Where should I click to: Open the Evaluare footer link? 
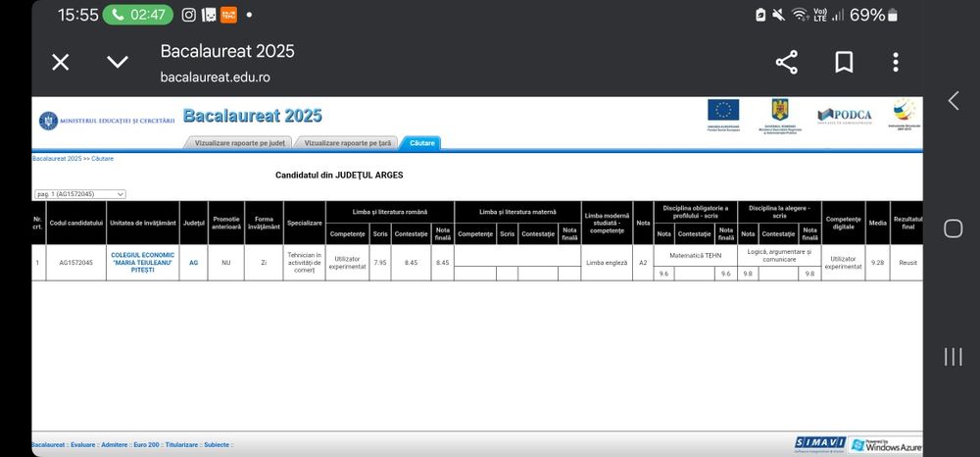coord(83,445)
